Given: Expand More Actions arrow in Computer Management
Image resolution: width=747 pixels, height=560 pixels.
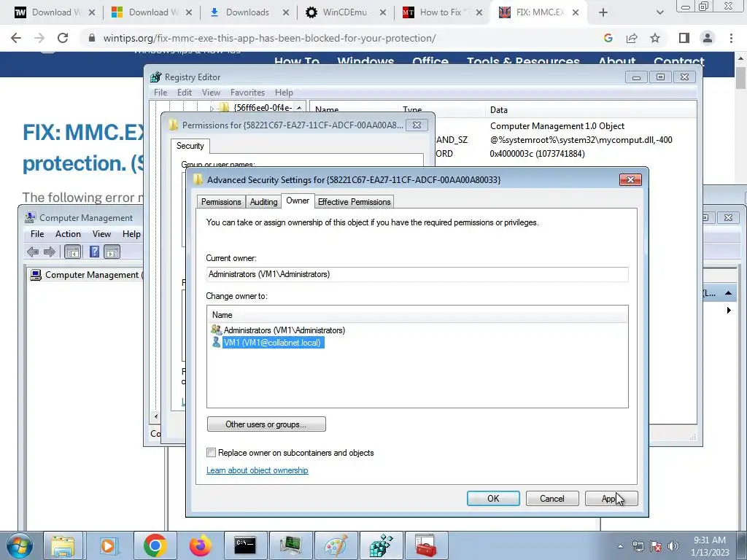Looking at the screenshot, I should point(729,310).
